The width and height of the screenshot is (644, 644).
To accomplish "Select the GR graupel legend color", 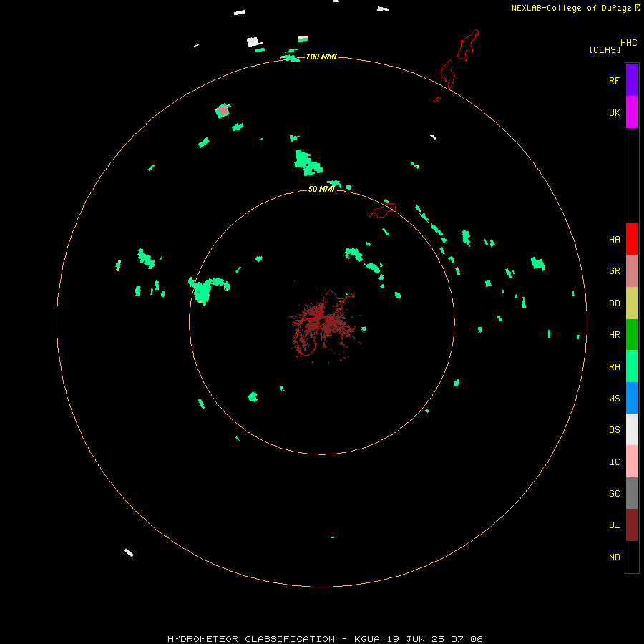I will (x=632, y=271).
